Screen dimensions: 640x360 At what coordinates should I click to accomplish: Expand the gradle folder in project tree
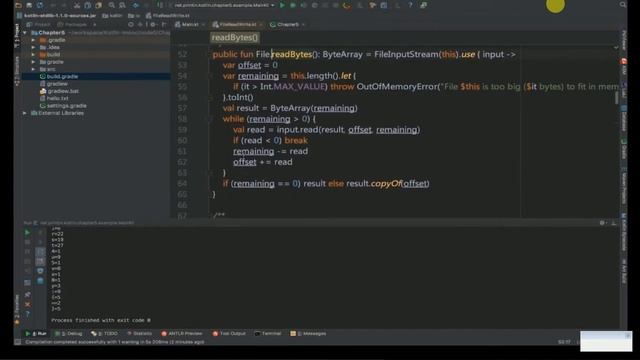click(33, 62)
